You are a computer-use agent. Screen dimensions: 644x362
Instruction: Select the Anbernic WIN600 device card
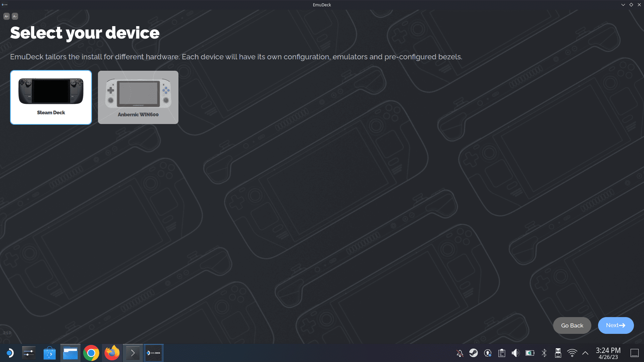(x=138, y=97)
